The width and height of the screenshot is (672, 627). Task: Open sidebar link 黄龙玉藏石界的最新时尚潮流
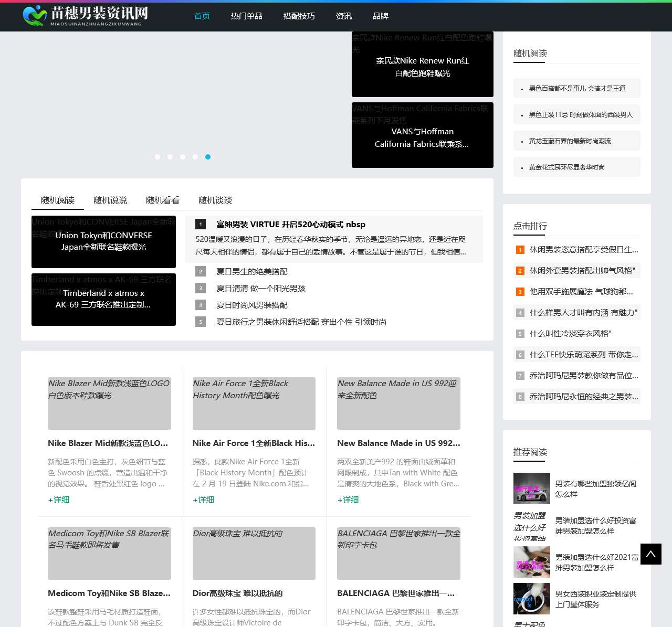click(570, 141)
